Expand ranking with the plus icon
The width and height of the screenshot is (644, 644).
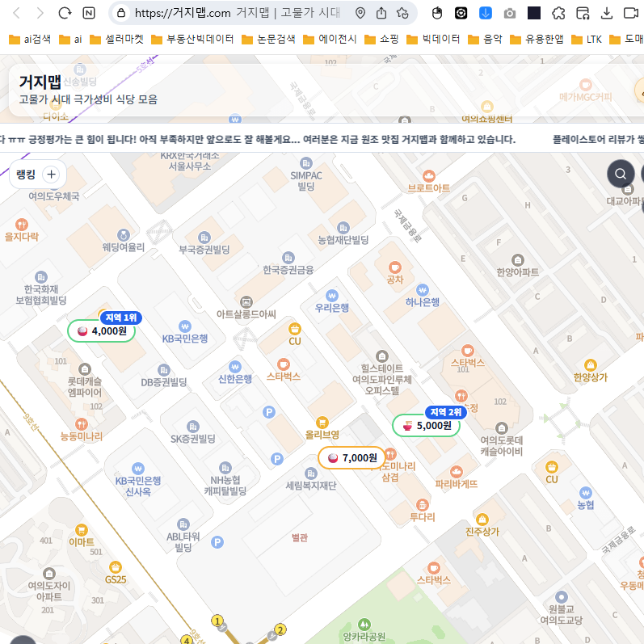click(x=52, y=175)
